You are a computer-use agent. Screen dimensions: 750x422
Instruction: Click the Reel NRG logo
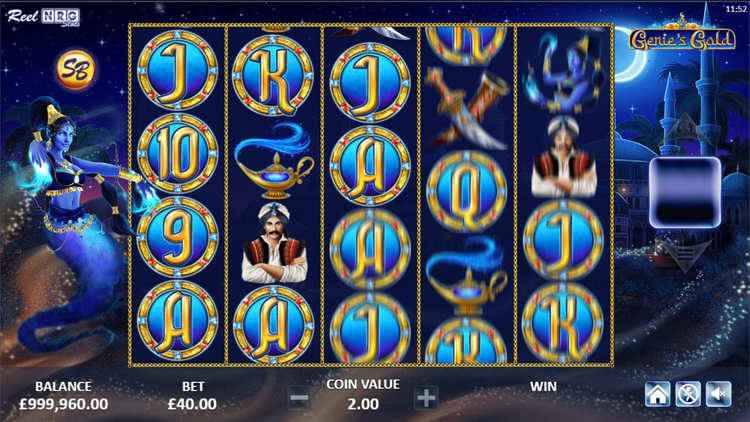pyautogui.click(x=44, y=17)
